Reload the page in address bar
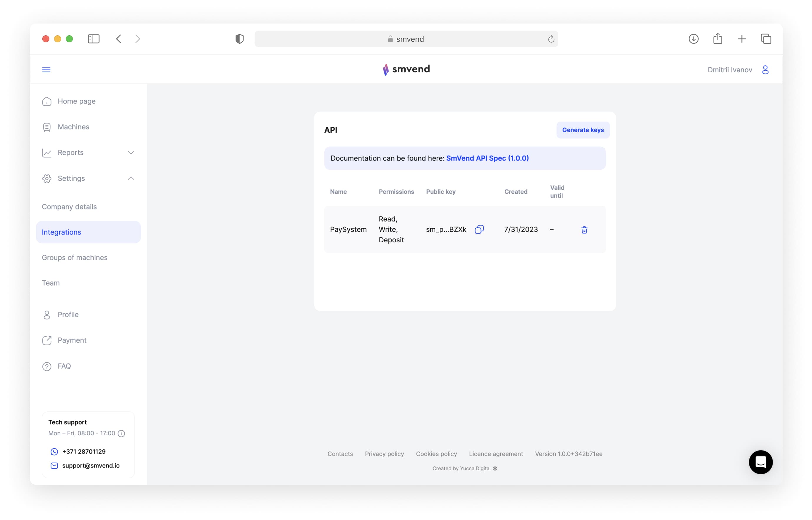The width and height of the screenshot is (812, 520). coord(551,39)
